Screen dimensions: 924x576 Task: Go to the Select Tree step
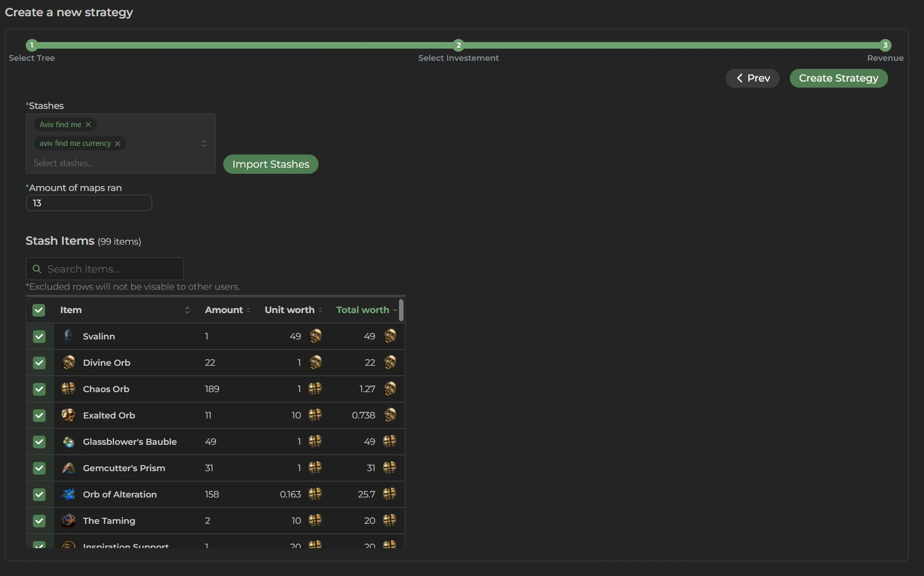tap(31, 45)
